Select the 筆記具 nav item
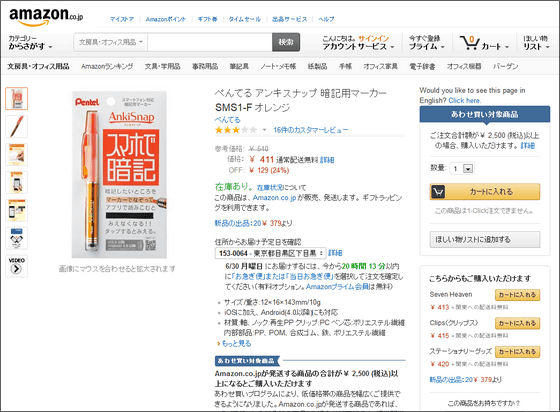The image size is (560, 412). 239,66
